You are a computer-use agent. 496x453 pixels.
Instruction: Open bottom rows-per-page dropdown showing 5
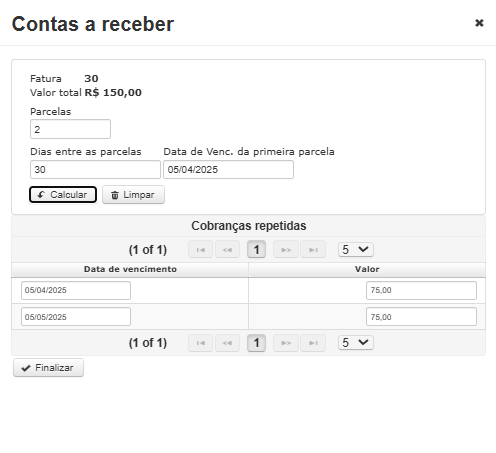click(356, 343)
